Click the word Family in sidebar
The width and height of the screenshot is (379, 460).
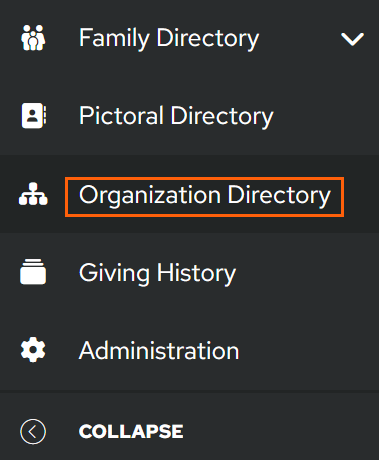click(114, 38)
